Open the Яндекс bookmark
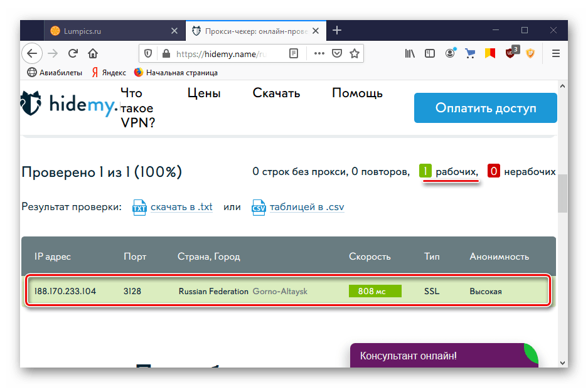This screenshot has height=392, width=588. tap(110, 72)
